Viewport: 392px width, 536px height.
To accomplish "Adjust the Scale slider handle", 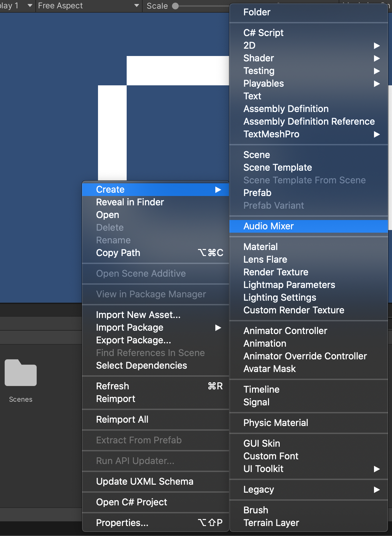I will pos(175,6).
